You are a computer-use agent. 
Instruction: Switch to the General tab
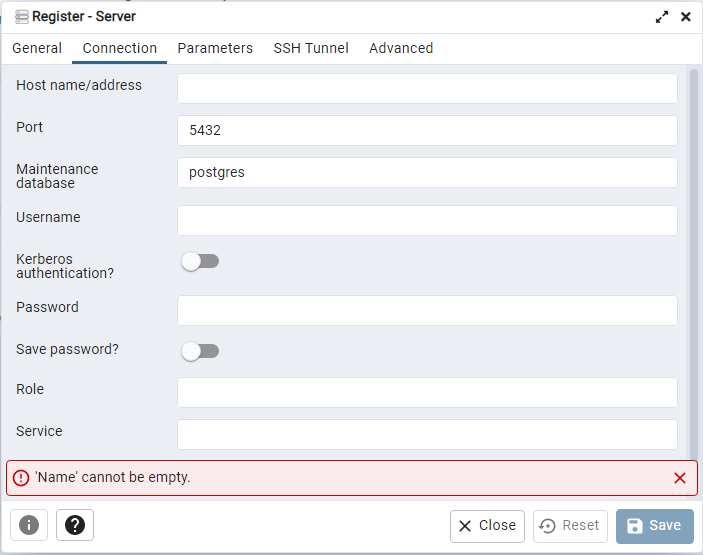click(x=37, y=48)
